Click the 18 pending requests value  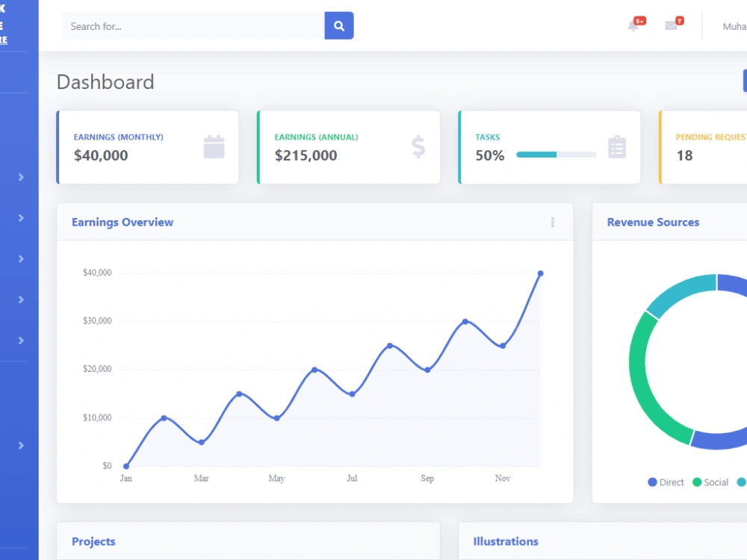pos(684,155)
